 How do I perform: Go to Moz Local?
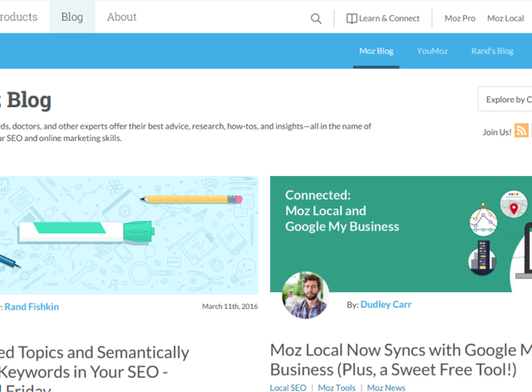coord(505,18)
